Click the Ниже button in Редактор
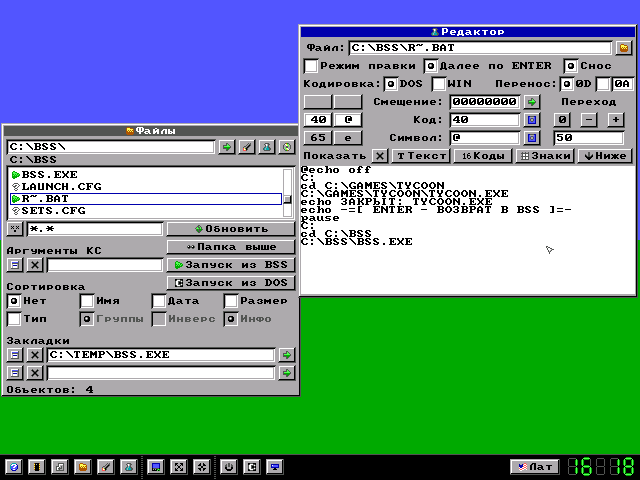 pos(605,156)
